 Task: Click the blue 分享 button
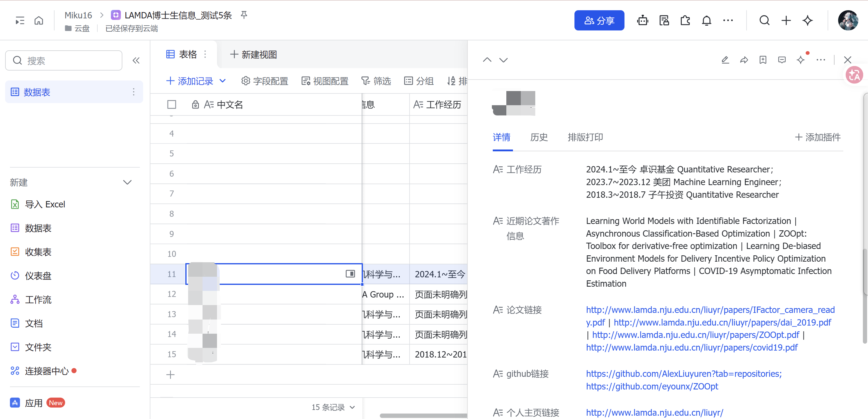pos(599,20)
